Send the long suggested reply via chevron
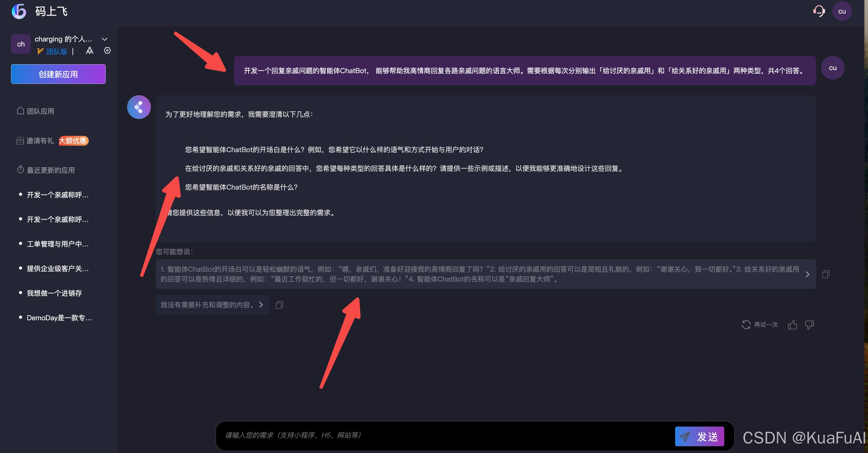 [x=807, y=274]
